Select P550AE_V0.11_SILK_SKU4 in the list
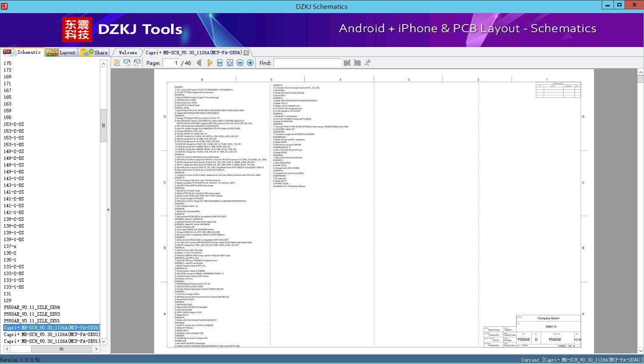The height and width of the screenshot is (364, 644). [32, 307]
